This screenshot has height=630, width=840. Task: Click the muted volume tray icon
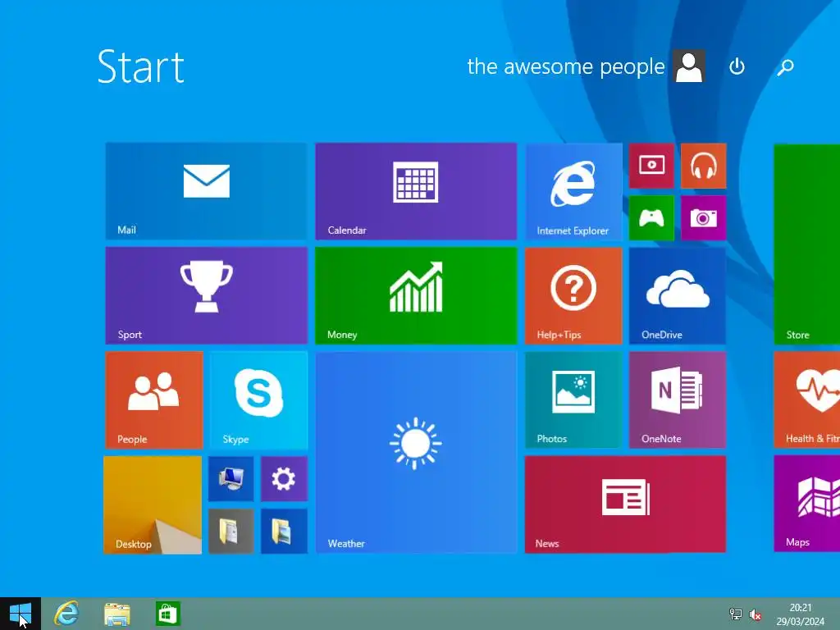point(756,614)
